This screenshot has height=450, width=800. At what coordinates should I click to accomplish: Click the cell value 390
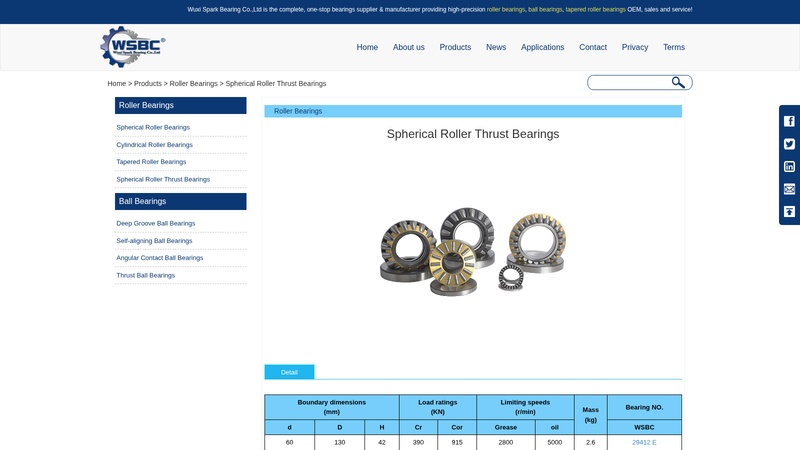[x=418, y=442]
